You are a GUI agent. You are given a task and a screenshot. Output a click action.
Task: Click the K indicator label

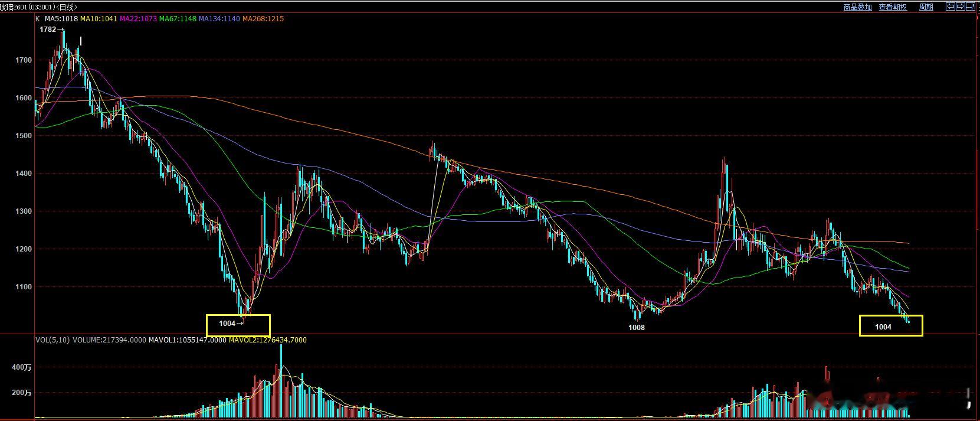(38, 19)
